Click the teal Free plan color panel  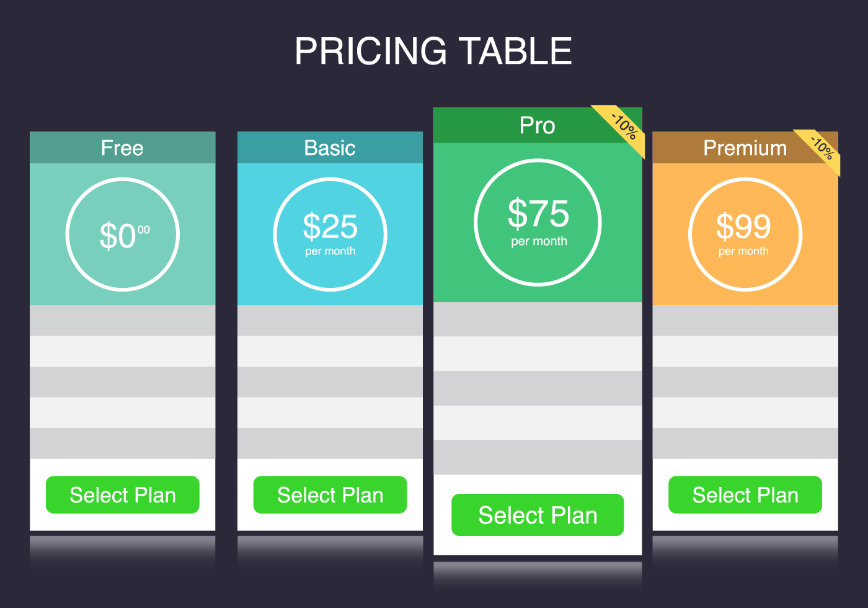tap(123, 235)
